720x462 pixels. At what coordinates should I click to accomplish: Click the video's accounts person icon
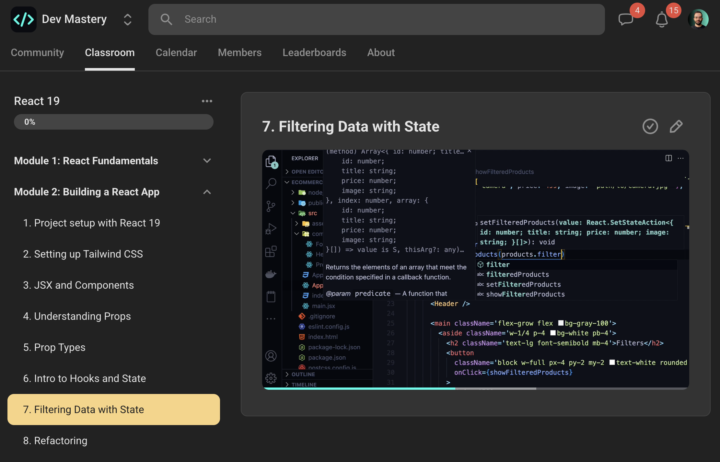pos(271,356)
